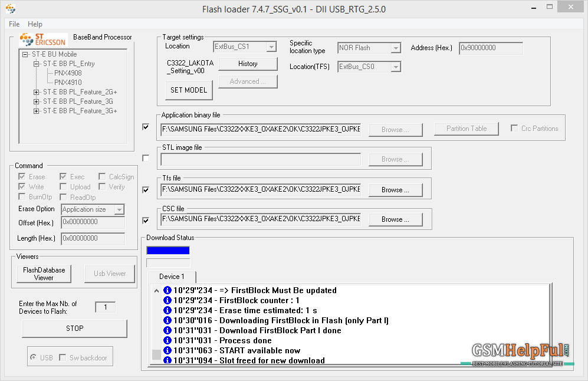Open the Partition Table button
This screenshot has height=381, width=588.
(466, 129)
